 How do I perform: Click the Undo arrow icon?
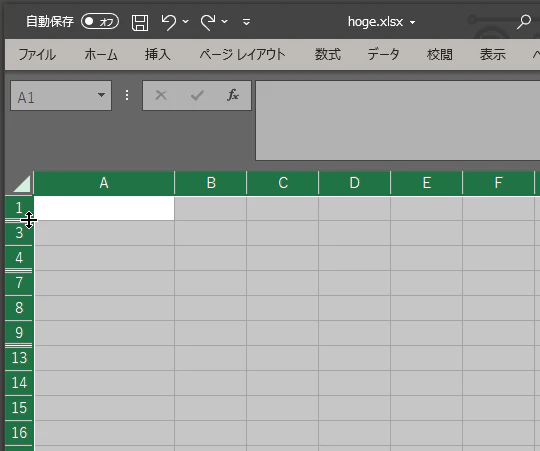point(168,22)
